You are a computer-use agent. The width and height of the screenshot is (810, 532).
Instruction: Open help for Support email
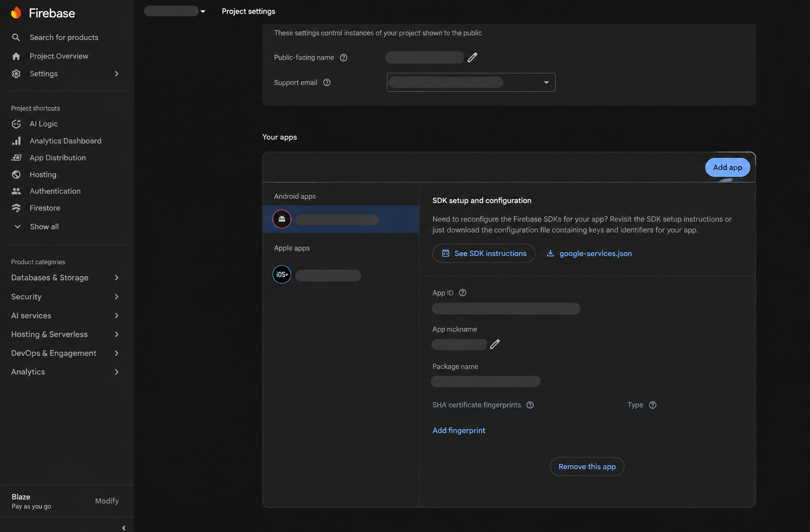point(327,82)
